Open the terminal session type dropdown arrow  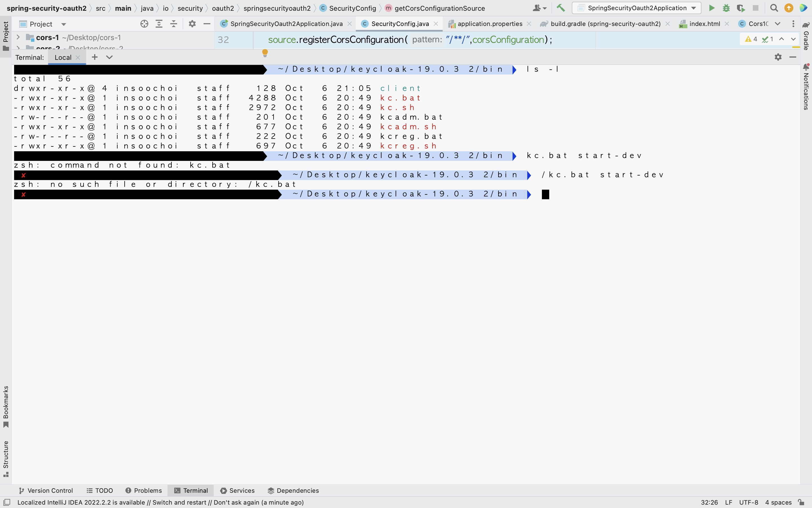(x=109, y=57)
